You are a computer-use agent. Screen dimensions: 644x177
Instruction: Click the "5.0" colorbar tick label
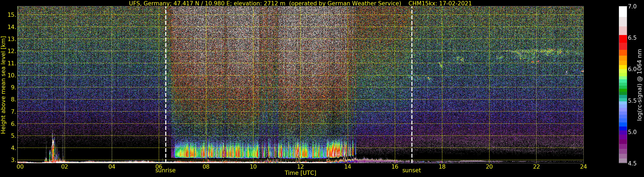coord(632,132)
